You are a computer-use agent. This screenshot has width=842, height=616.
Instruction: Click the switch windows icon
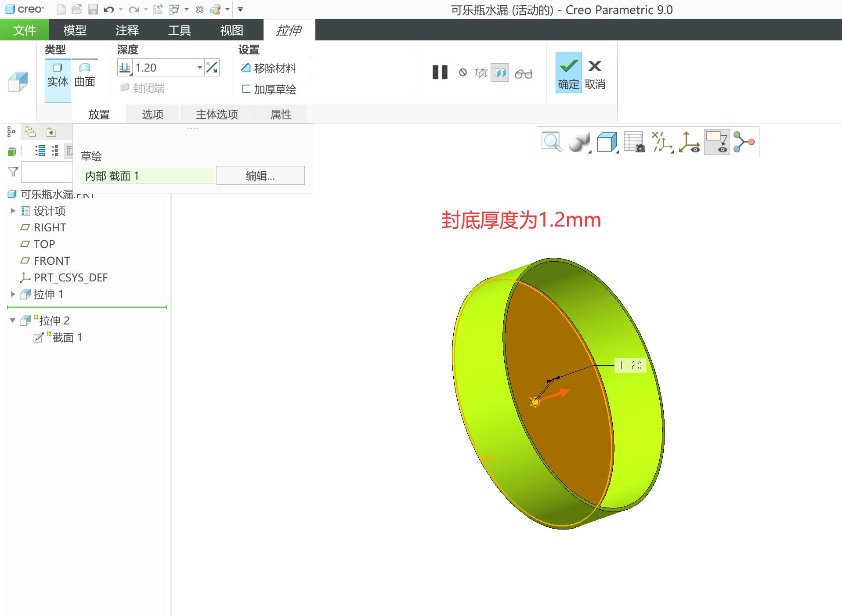(174, 9)
